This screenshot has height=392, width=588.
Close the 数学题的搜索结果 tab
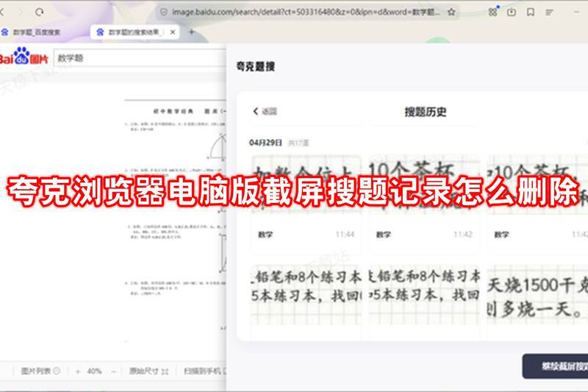click(173, 32)
